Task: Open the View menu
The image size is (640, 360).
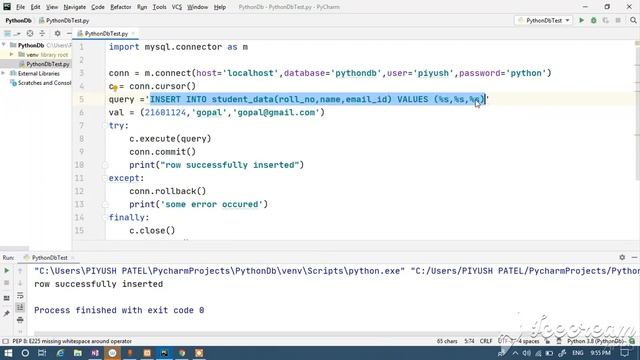Action: pos(51,7)
